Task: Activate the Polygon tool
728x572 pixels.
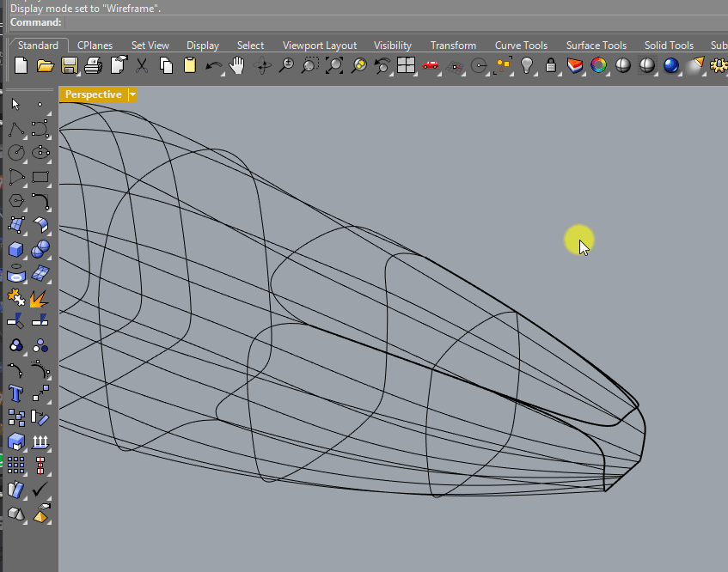Action: click(x=15, y=201)
